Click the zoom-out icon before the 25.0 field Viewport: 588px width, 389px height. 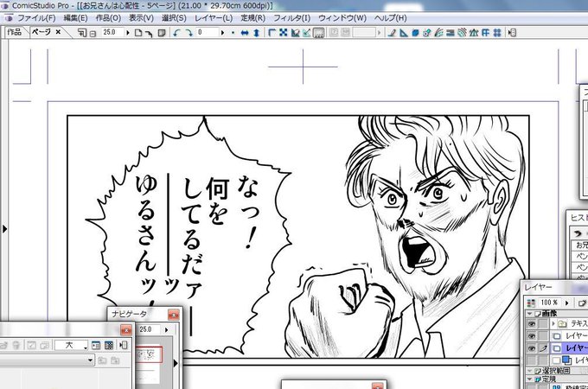coord(93,34)
